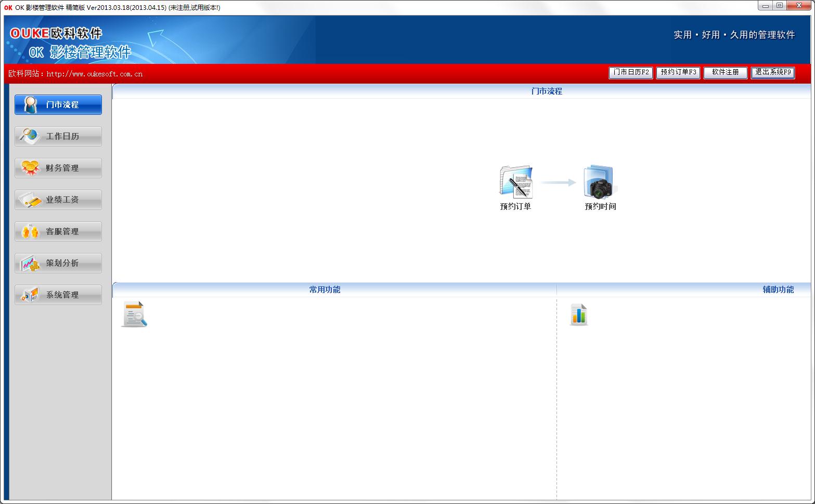Open 财务管理 sidebar item
This screenshot has width=815, height=504.
tap(58, 168)
